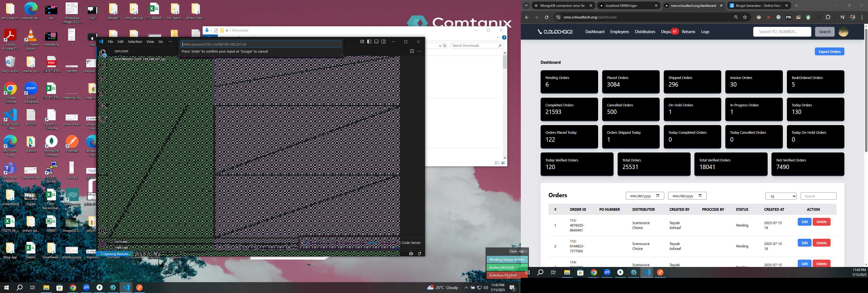Refresh the Downloads Explorer window

445,46
